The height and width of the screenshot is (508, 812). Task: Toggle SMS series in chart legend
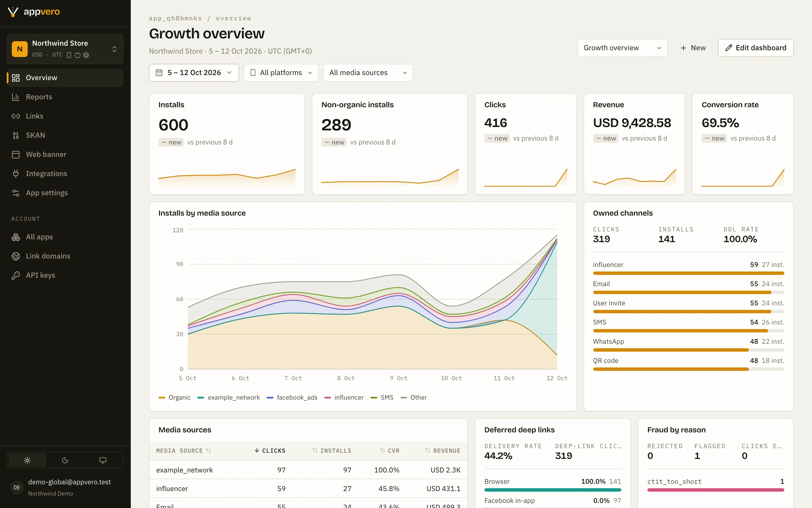coord(382,397)
